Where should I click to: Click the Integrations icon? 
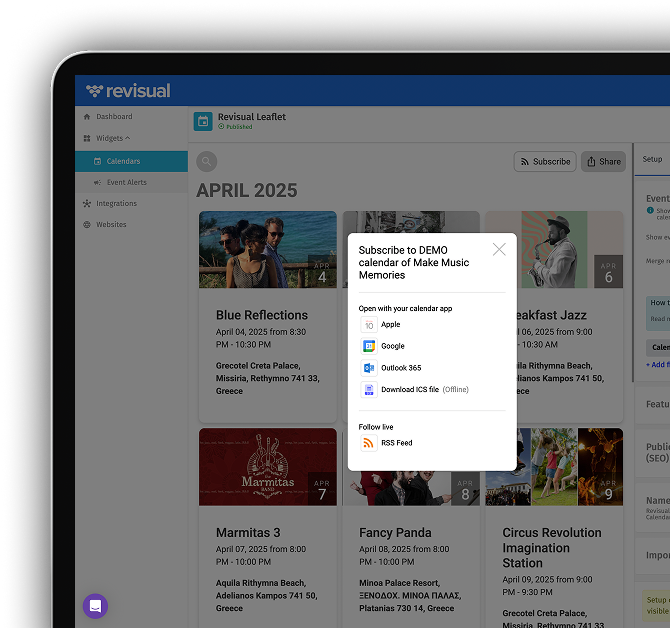pos(87,203)
